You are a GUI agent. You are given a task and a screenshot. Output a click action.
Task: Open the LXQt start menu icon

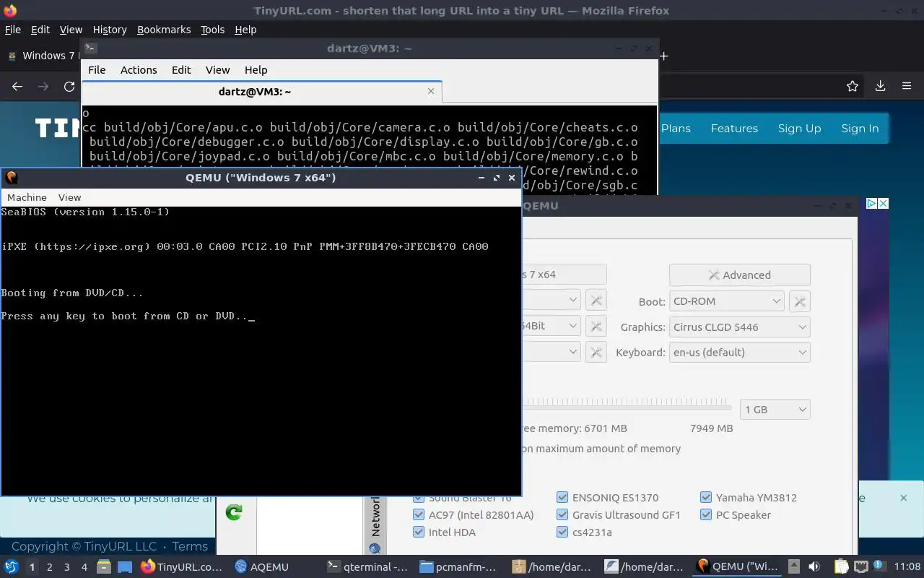click(12, 566)
